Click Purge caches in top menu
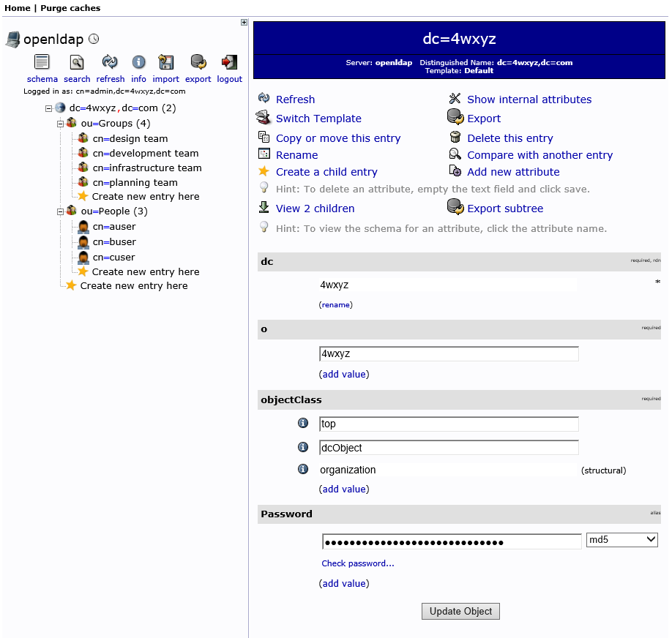 (x=70, y=8)
